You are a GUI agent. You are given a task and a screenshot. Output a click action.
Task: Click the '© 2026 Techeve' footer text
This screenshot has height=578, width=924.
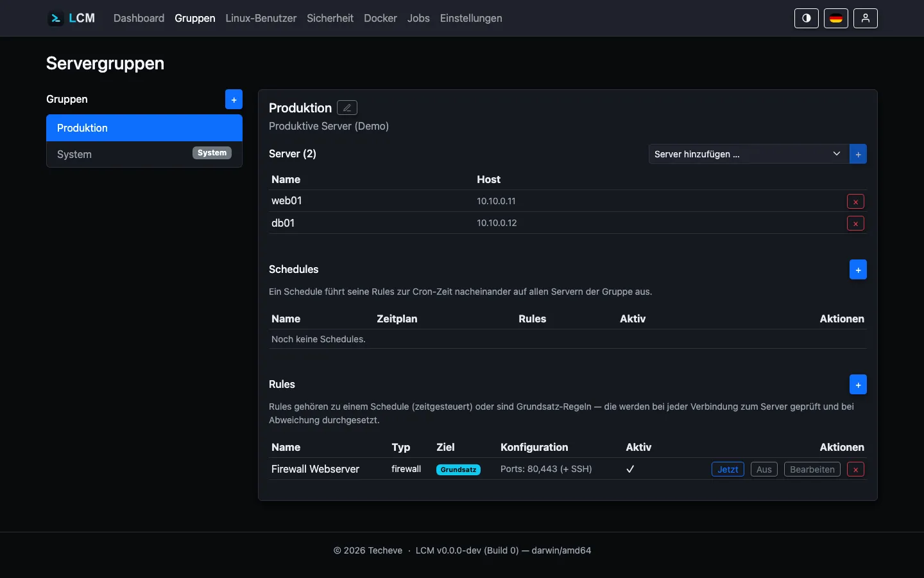tap(368, 550)
